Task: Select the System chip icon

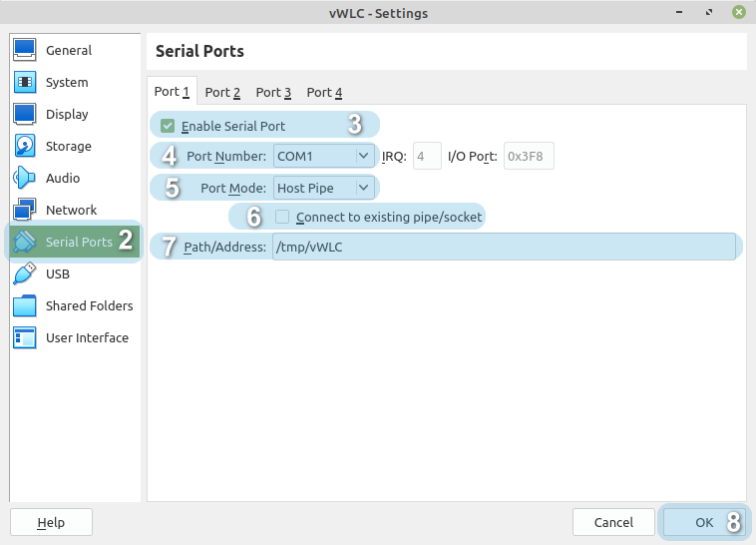Action: pos(25,82)
